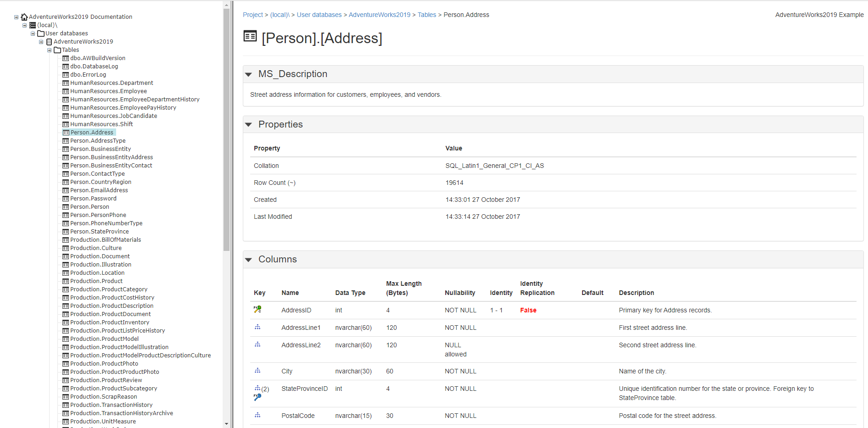
Task: Collapse the Columns section
Action: [249, 260]
